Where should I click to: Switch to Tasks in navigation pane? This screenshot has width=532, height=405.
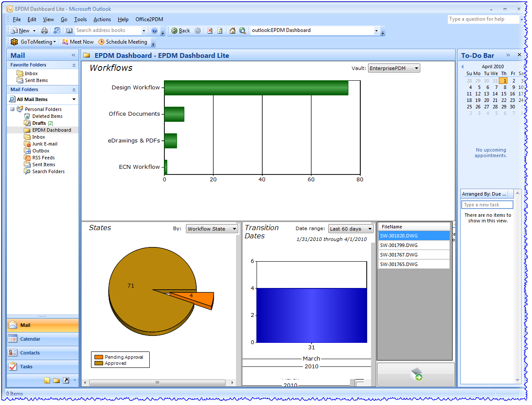(43, 367)
